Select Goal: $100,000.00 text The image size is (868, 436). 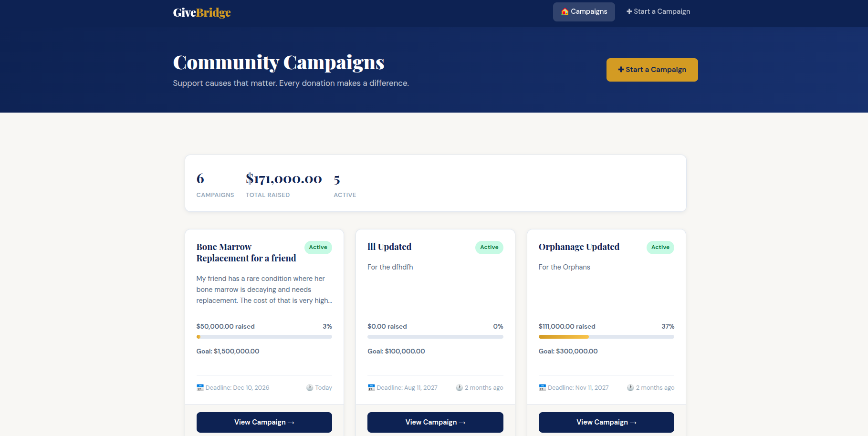[396, 351]
